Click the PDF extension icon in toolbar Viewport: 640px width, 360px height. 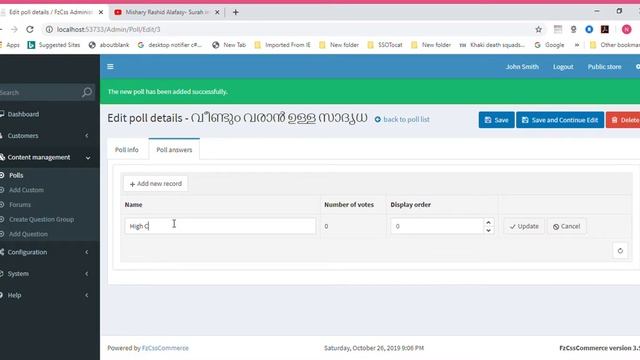pyautogui.click(x=604, y=29)
